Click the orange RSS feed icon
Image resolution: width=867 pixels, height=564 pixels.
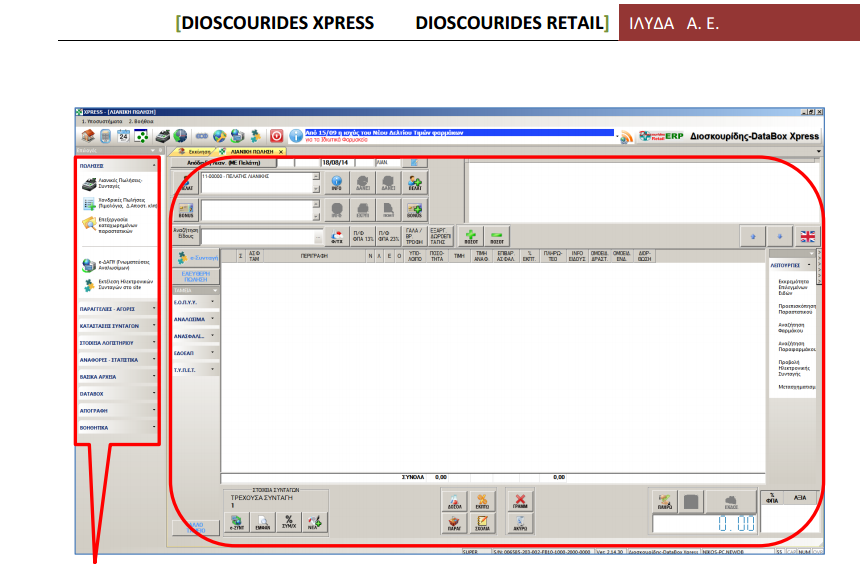tap(626, 137)
